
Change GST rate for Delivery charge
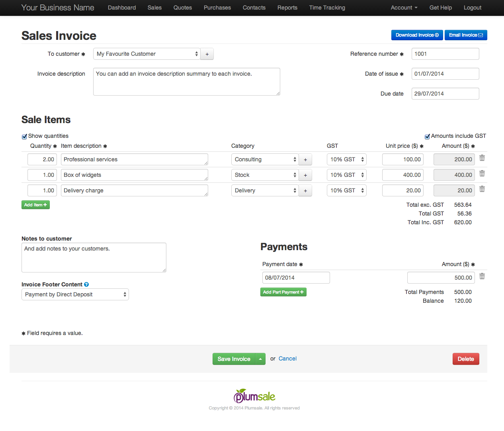tap(346, 191)
